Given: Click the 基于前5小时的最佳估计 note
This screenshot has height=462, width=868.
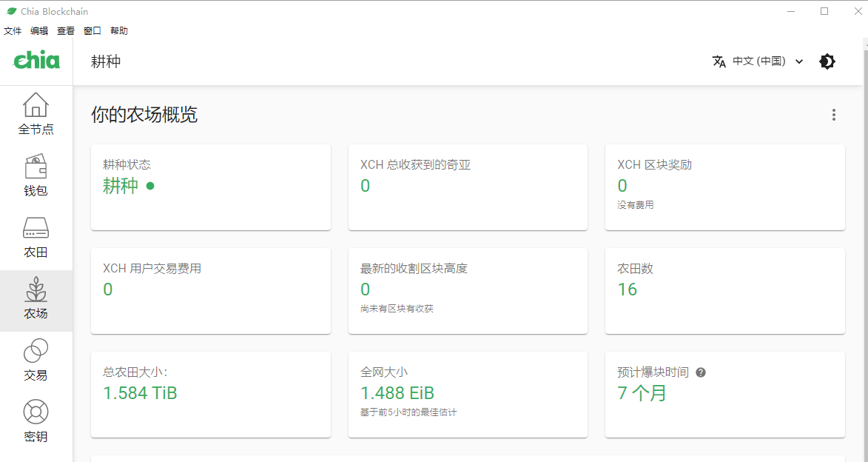Looking at the screenshot, I should pos(408,412).
